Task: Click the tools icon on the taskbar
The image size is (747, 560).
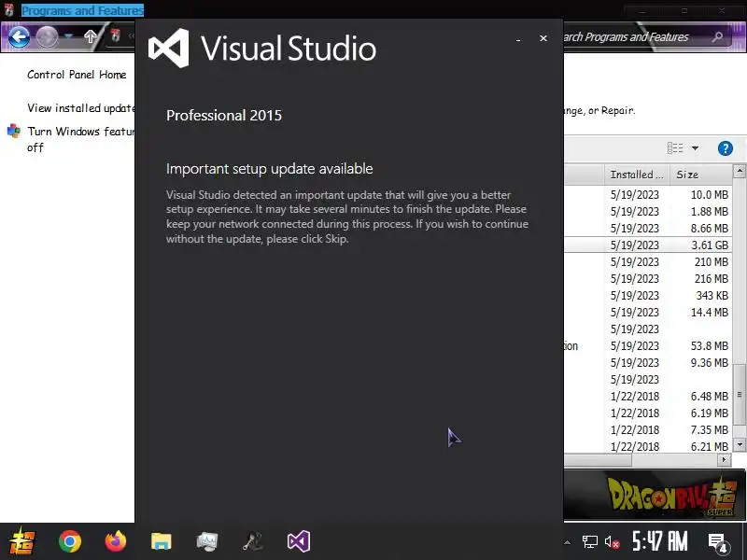Action: coord(253,541)
